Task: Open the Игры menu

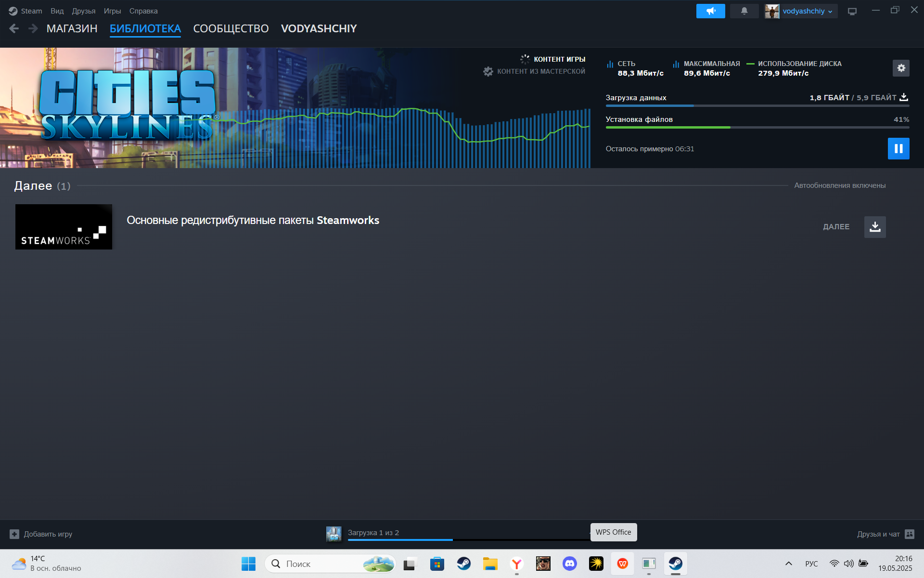Action: 112,11
